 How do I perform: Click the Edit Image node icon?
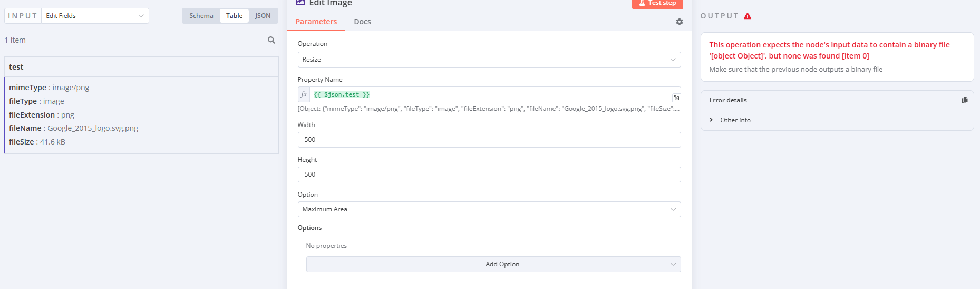click(x=300, y=3)
